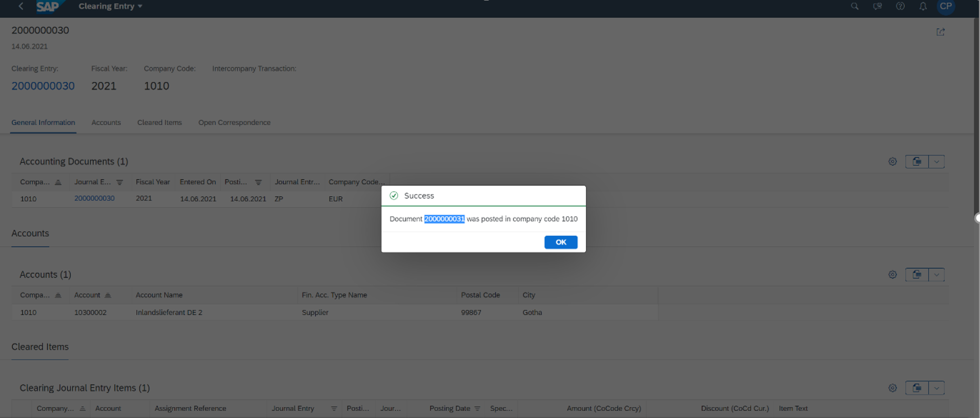The height and width of the screenshot is (418, 980).
Task: Click the City column header
Action: [x=529, y=295]
